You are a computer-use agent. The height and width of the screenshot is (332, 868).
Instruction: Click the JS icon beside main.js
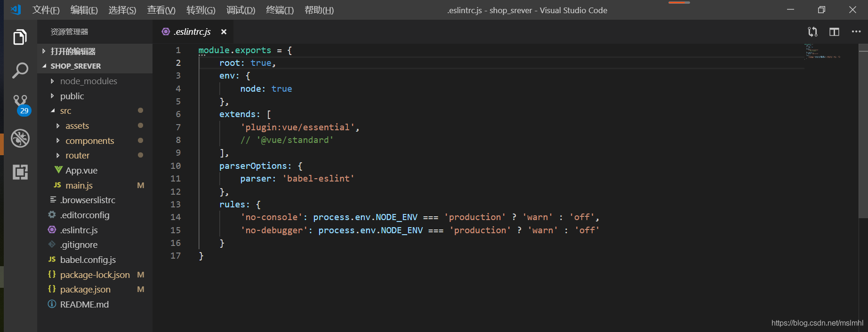[57, 185]
